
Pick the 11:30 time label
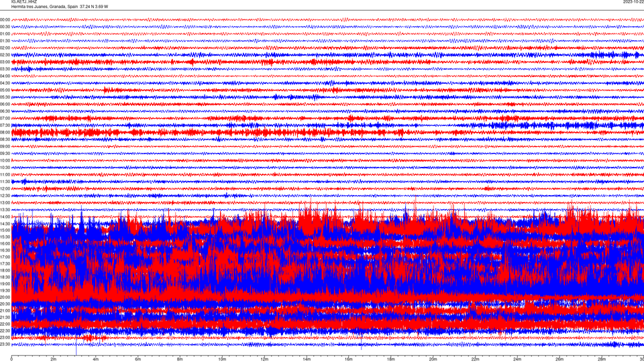[x=5, y=182]
